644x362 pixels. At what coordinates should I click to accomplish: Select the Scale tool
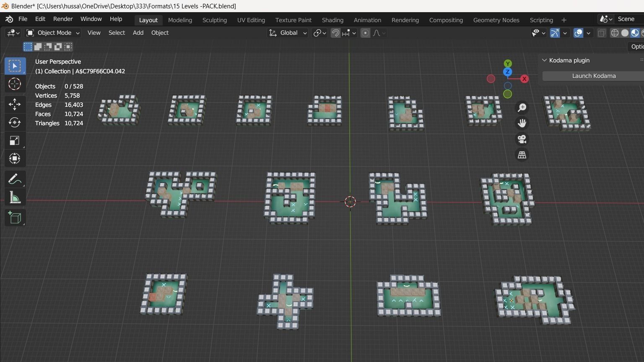click(x=15, y=140)
